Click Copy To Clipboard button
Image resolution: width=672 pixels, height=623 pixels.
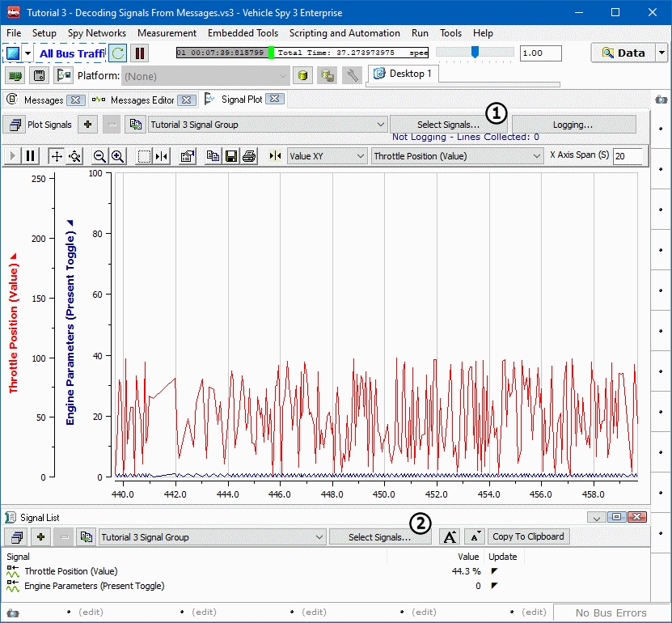tap(529, 536)
